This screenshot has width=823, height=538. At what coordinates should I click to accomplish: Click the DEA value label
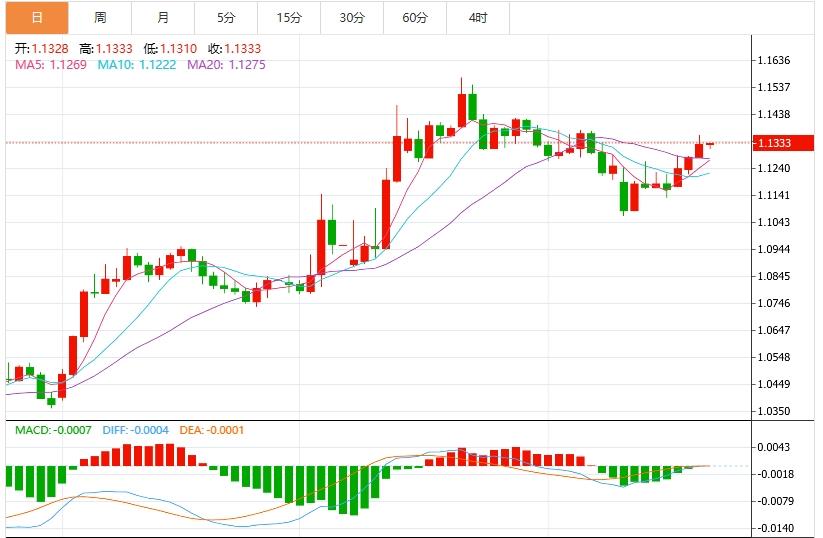pos(211,430)
